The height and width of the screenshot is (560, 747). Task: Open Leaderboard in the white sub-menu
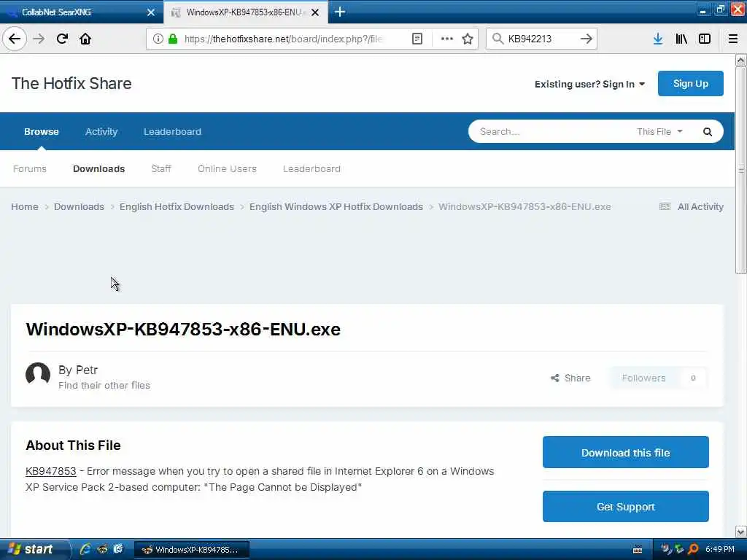click(311, 169)
